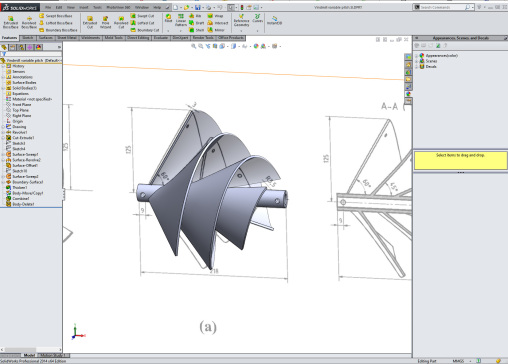Expand the Annotations tree node

tap(3, 77)
